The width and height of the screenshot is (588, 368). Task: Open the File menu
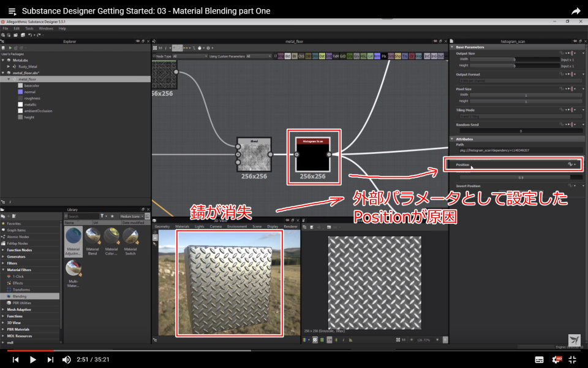(x=6, y=29)
